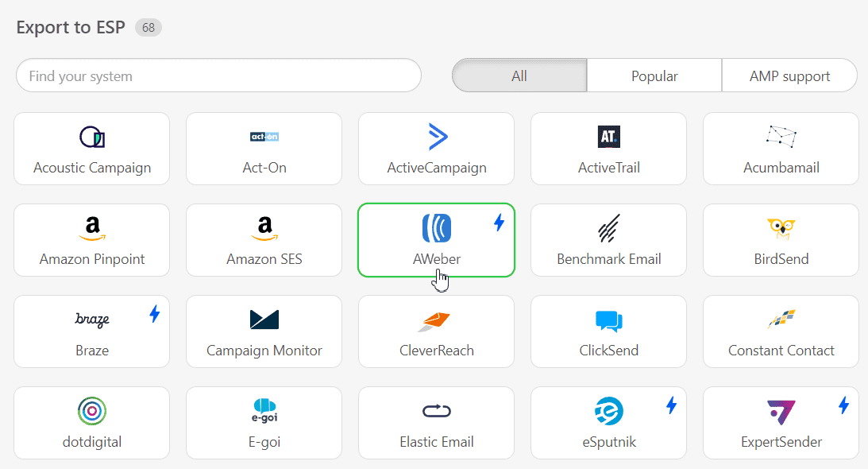Select the Act-On label
The image size is (868, 469).
click(x=264, y=168)
